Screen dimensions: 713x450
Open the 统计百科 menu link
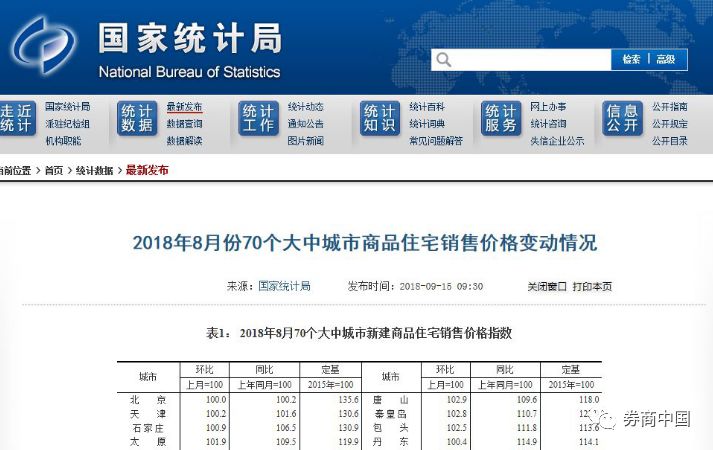pyautogui.click(x=427, y=106)
